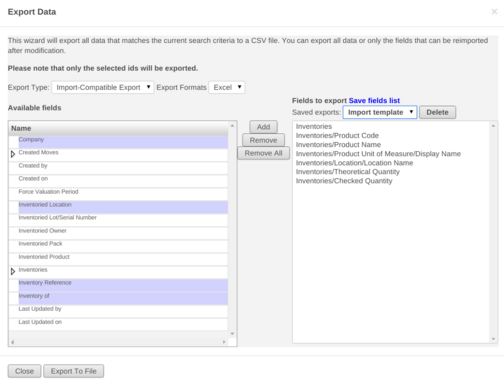504x384 pixels.
Task: Close the Export Data dialog with X
Action: tap(494, 12)
